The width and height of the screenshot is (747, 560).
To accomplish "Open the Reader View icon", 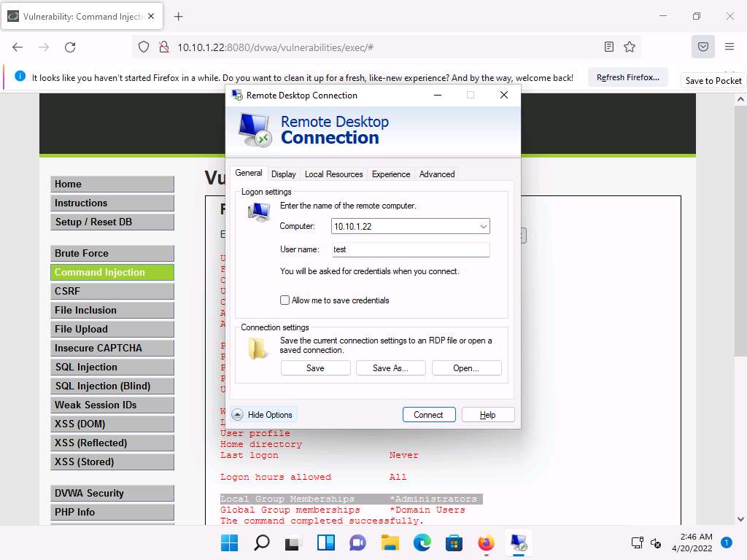I will pyautogui.click(x=609, y=47).
